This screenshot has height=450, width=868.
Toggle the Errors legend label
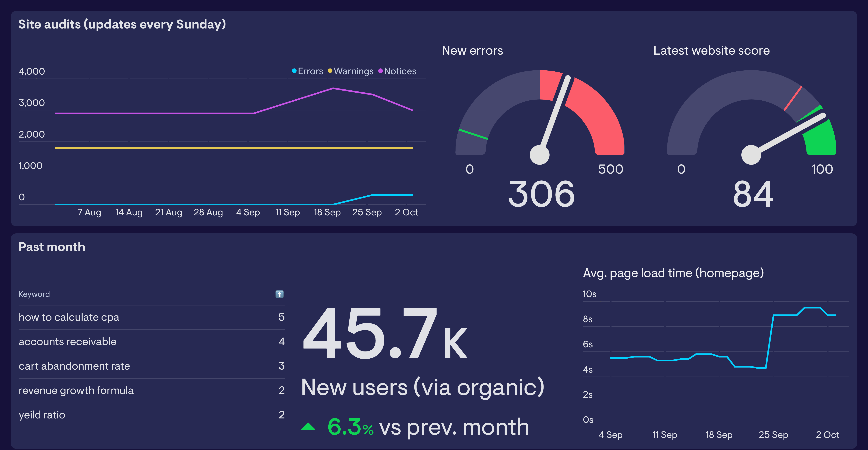click(x=310, y=71)
